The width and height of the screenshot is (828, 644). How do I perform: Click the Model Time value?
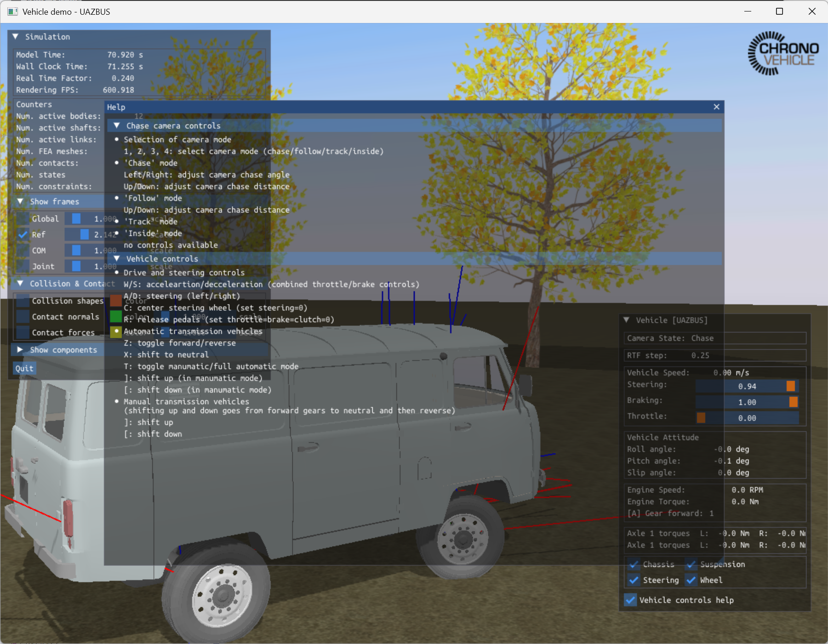tap(125, 55)
